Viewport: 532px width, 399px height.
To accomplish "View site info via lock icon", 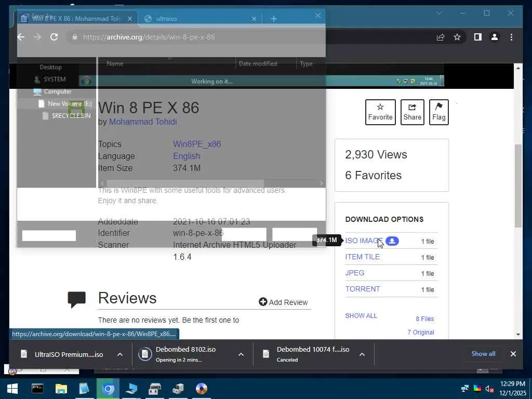I will (x=75, y=37).
